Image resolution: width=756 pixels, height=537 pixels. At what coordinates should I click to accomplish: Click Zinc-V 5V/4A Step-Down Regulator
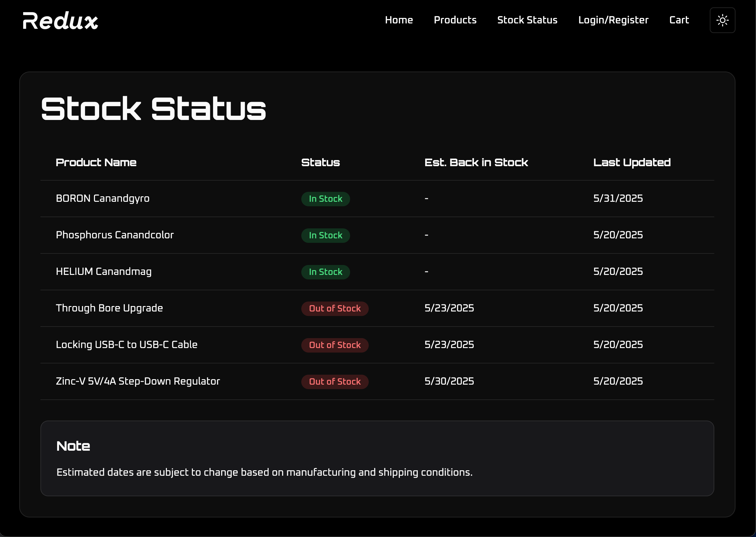click(138, 381)
